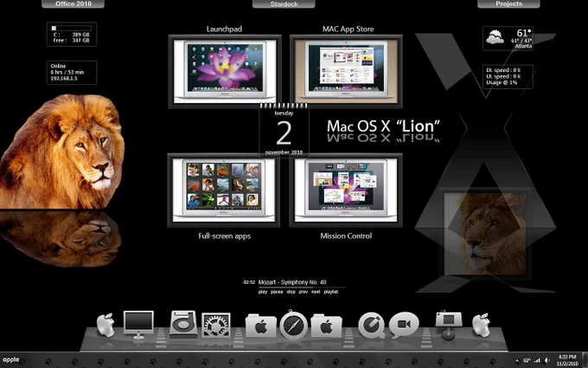Click the '6 hrs / 53 min' uptime text
588x368 pixels.
point(67,72)
